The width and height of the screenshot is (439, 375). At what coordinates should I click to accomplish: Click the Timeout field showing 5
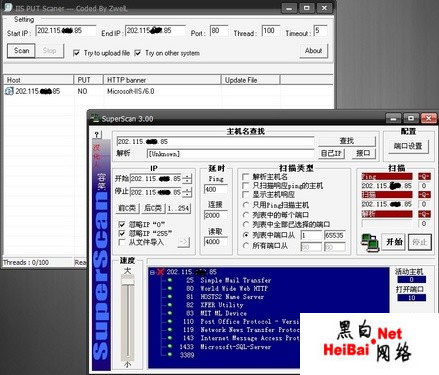pos(320,31)
